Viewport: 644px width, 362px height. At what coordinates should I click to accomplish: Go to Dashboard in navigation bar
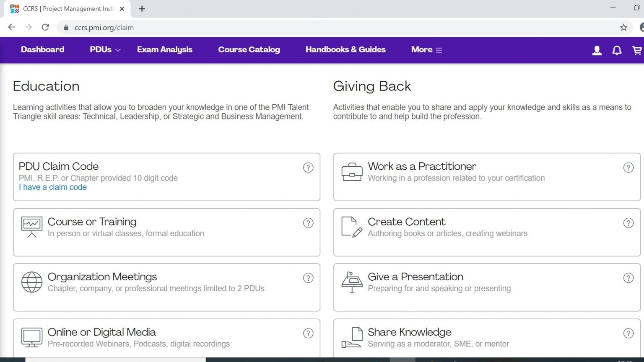pos(43,49)
